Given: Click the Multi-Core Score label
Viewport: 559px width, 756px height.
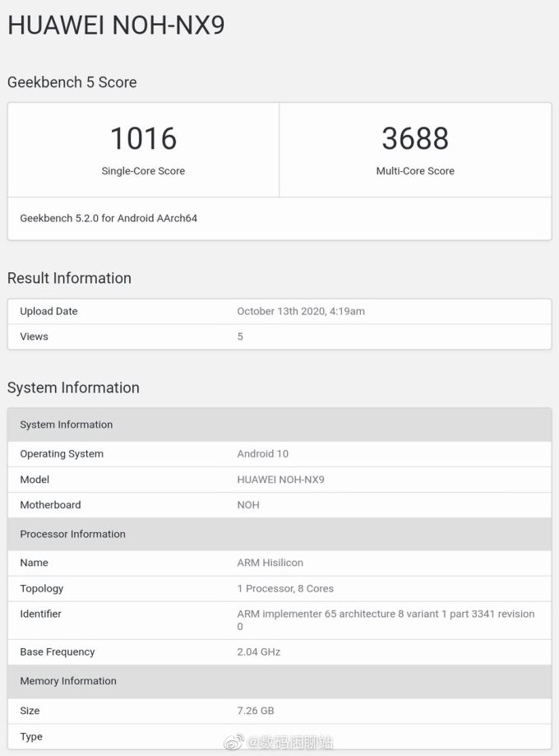Looking at the screenshot, I should [x=415, y=170].
